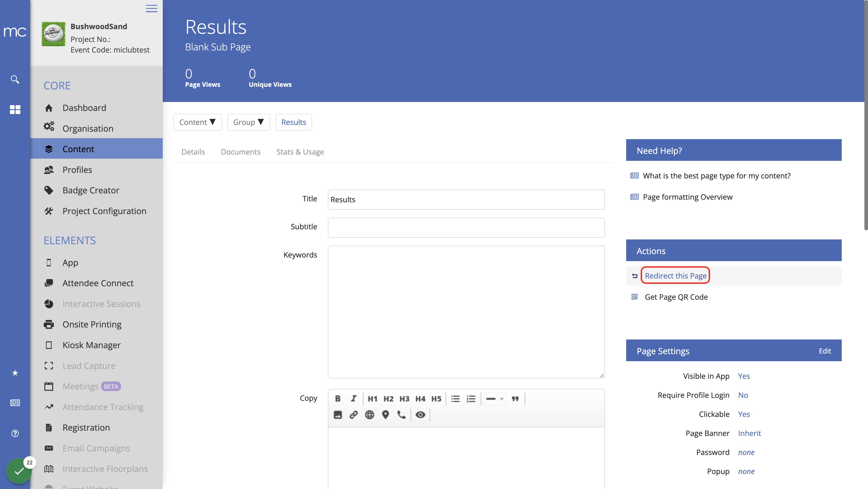Open 'What is the best page type' help

click(717, 176)
